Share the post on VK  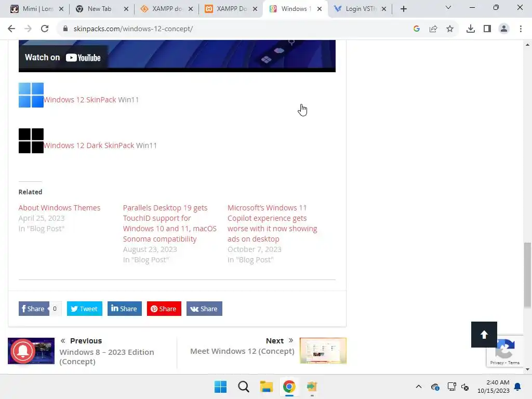click(x=204, y=309)
